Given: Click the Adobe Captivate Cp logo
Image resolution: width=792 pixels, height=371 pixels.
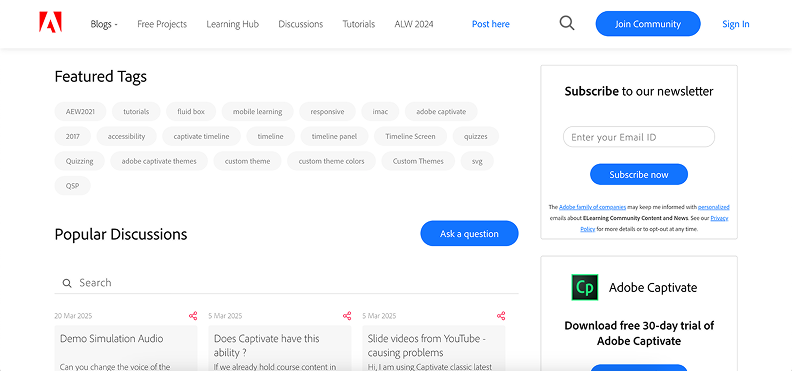Looking at the screenshot, I should coord(584,288).
